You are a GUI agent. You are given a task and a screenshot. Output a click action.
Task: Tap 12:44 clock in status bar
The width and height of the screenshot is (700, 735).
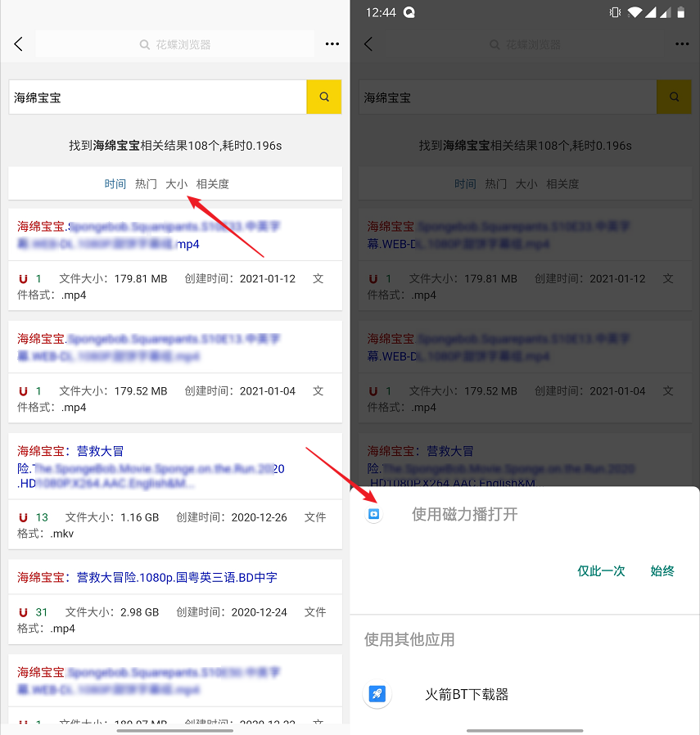point(381,12)
